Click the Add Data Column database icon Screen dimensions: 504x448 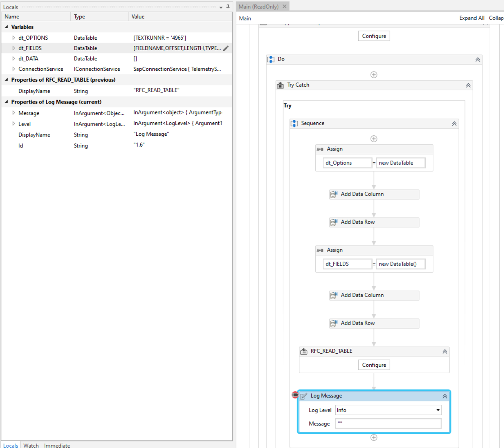point(333,194)
